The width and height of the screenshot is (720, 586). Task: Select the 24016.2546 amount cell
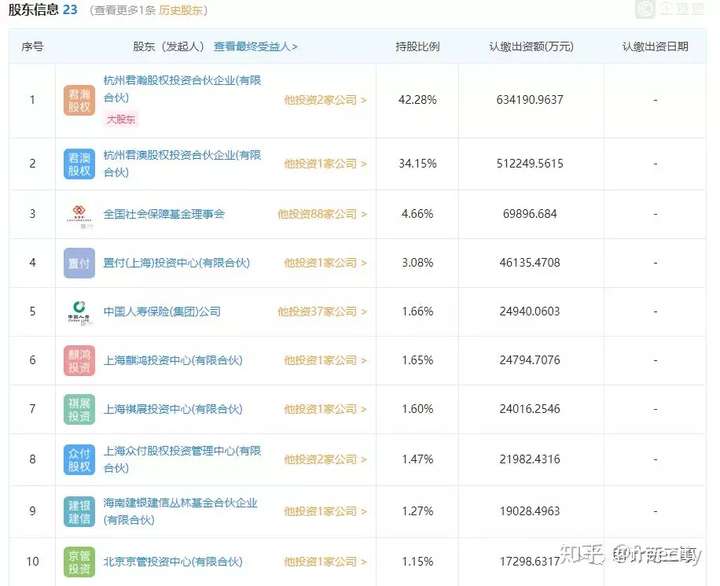pos(530,409)
